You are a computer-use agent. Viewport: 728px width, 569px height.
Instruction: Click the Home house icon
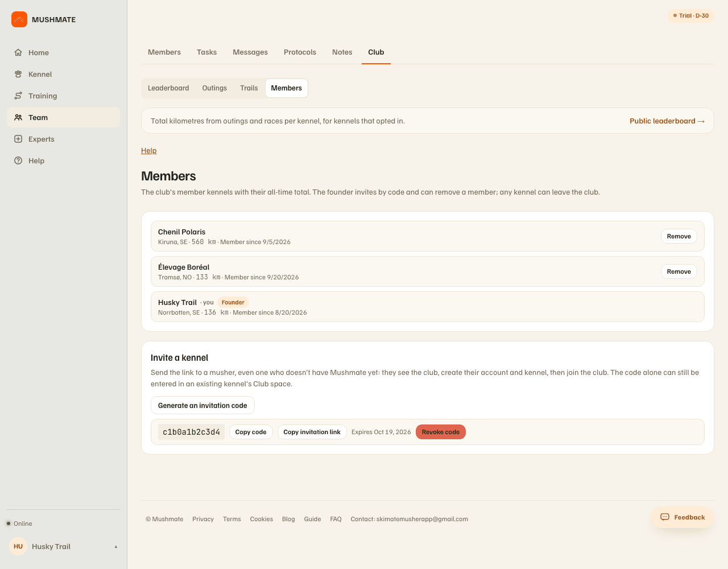[18, 52]
